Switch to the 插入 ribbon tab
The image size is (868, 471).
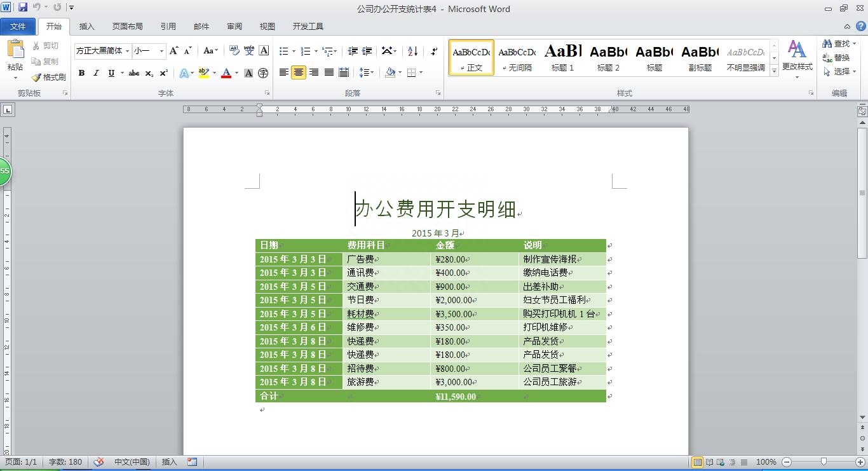coord(87,26)
